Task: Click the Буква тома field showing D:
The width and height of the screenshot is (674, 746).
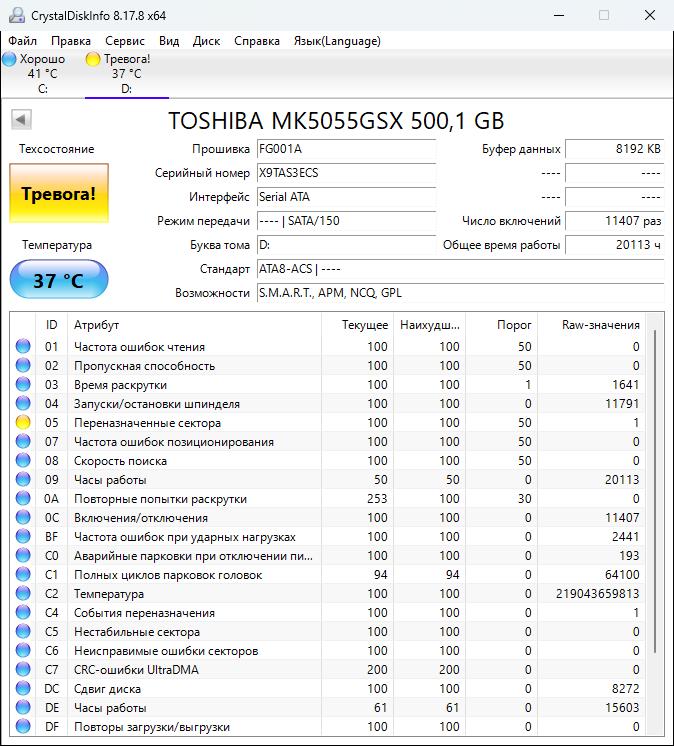Action: pos(346,245)
